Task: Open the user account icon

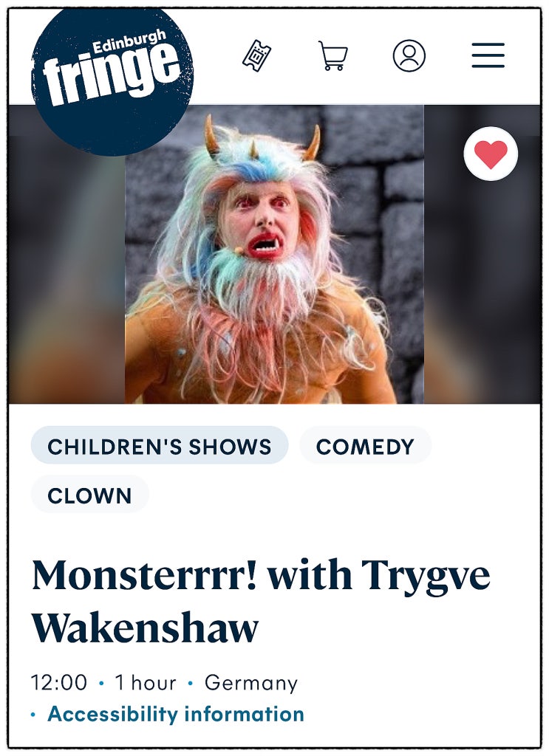Action: coord(409,56)
